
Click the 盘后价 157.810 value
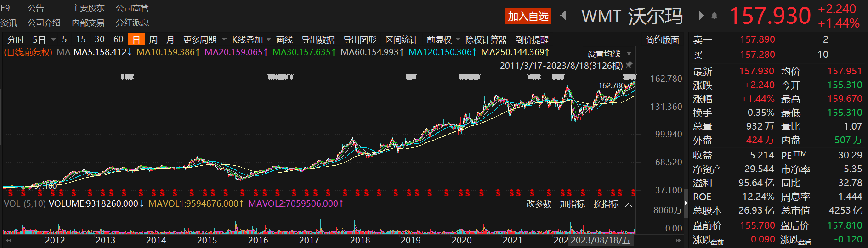[x=845, y=225]
